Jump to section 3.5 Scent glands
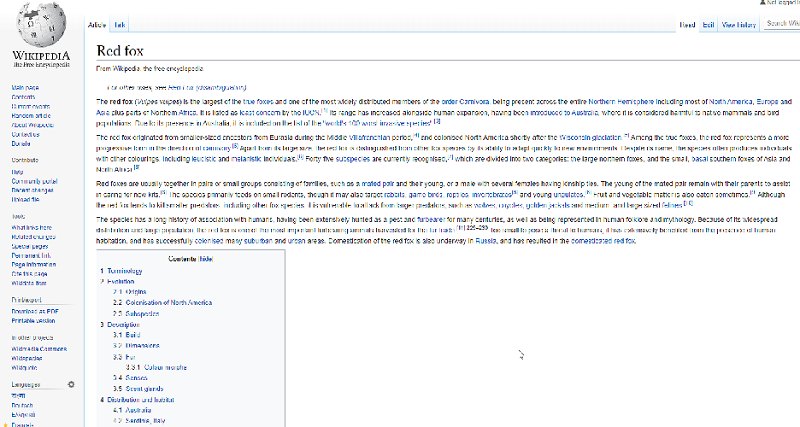This screenshot has height=427, width=800. pos(138,389)
